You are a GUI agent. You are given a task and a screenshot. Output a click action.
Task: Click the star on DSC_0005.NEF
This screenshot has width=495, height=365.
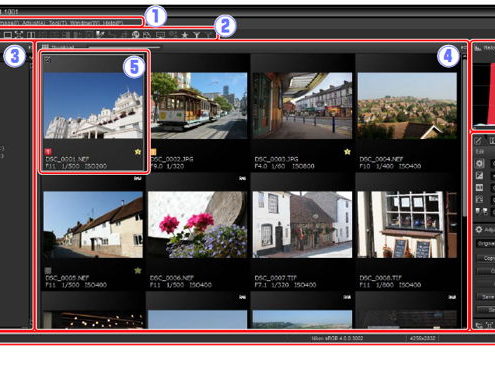(x=138, y=271)
